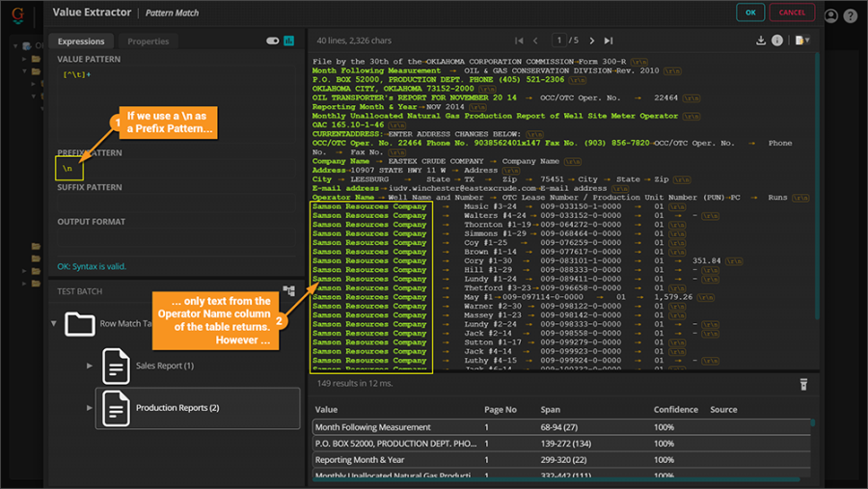Go to the next page
868x489 pixels.
(x=590, y=41)
